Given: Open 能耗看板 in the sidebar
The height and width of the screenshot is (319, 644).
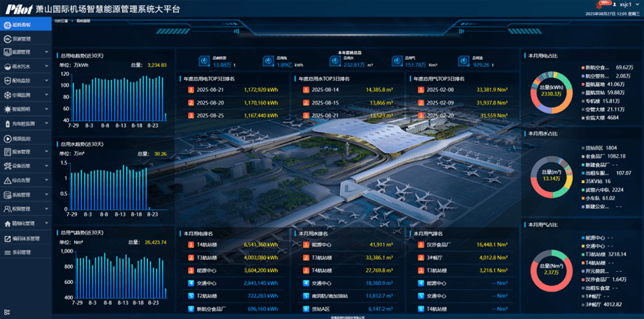Looking at the screenshot, I should (21, 25).
